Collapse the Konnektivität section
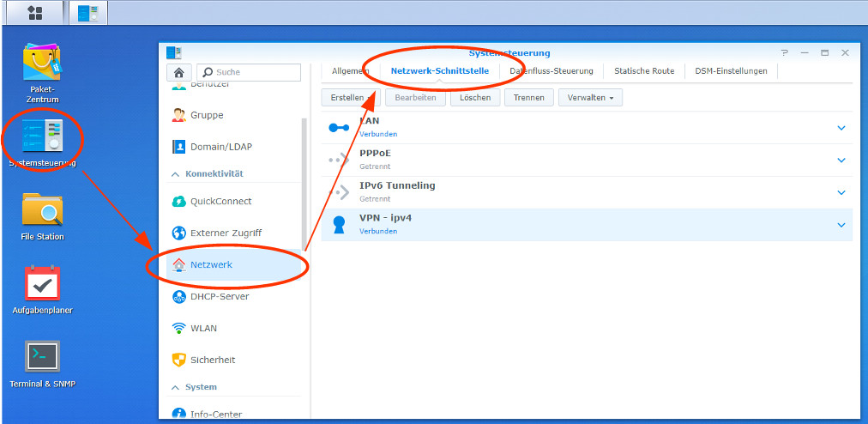Image resolution: width=868 pixels, height=424 pixels. [177, 173]
